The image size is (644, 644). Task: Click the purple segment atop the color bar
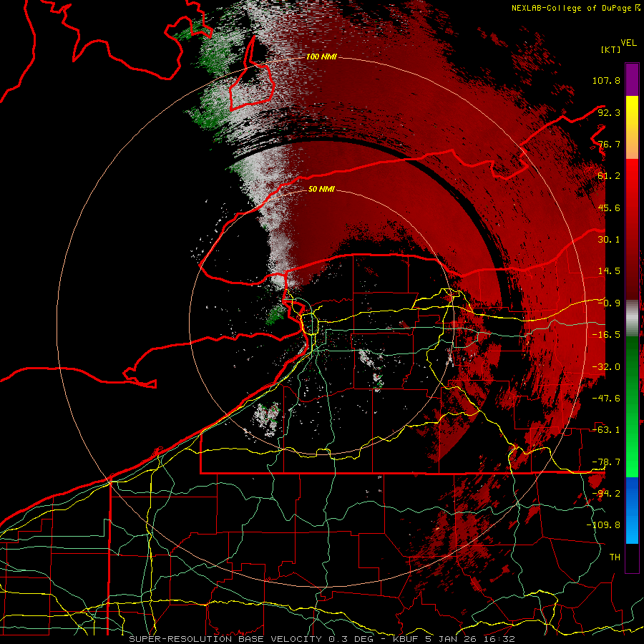[x=632, y=79]
